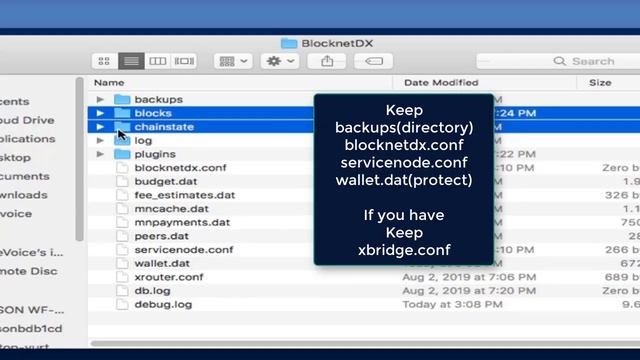Select file name mnpayments.dat
This screenshot has height=360, width=640.
(182, 222)
